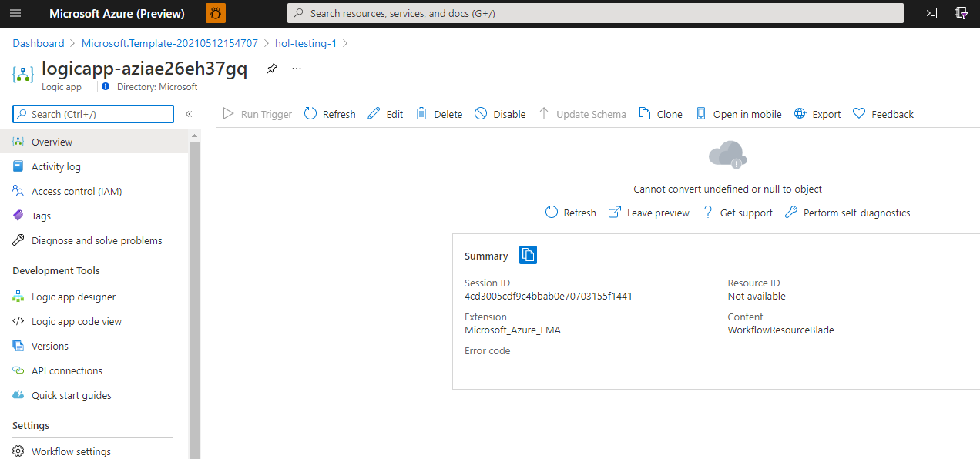Click the Tags icon in sidebar
Screen dimensions: 980x459
pos(17,216)
